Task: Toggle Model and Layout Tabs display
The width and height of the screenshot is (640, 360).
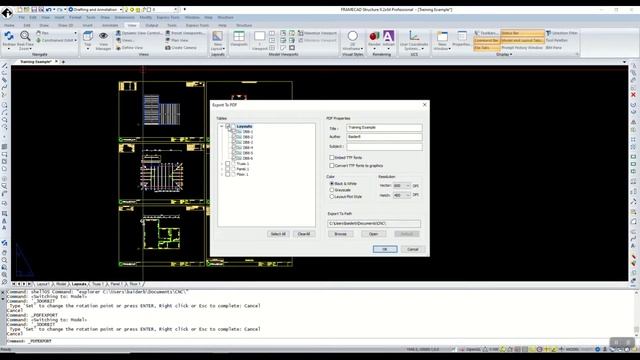Action: pos(522,40)
